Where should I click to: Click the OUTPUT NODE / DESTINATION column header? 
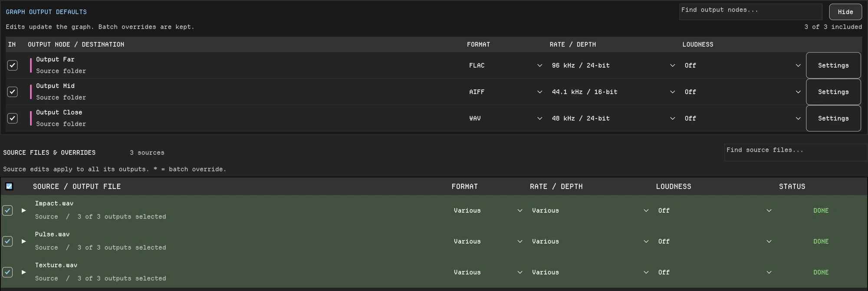(x=76, y=45)
